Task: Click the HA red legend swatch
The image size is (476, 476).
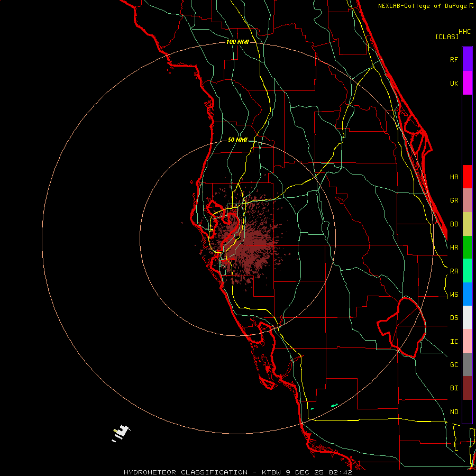Action: tap(467, 177)
